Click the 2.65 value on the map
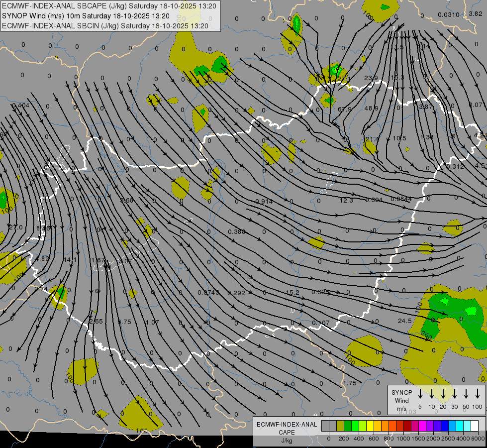The image size is (487, 448). click(x=96, y=321)
